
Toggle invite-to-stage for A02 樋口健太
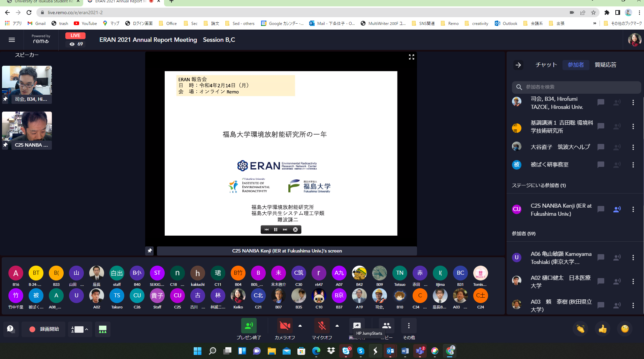point(617,281)
